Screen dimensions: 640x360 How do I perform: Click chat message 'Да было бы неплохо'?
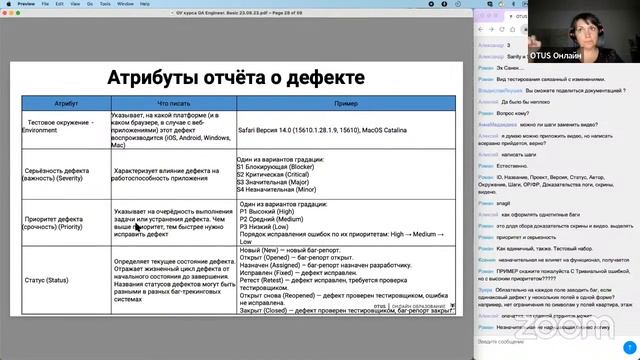525,102
